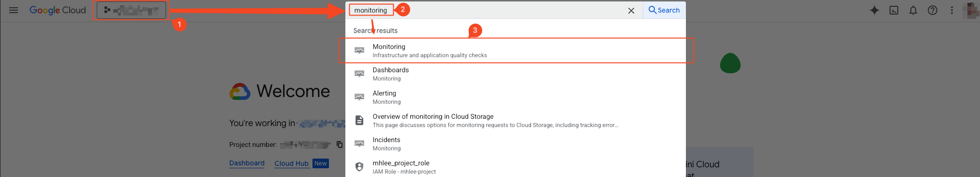
Task: Click the Search button
Action: [664, 10]
